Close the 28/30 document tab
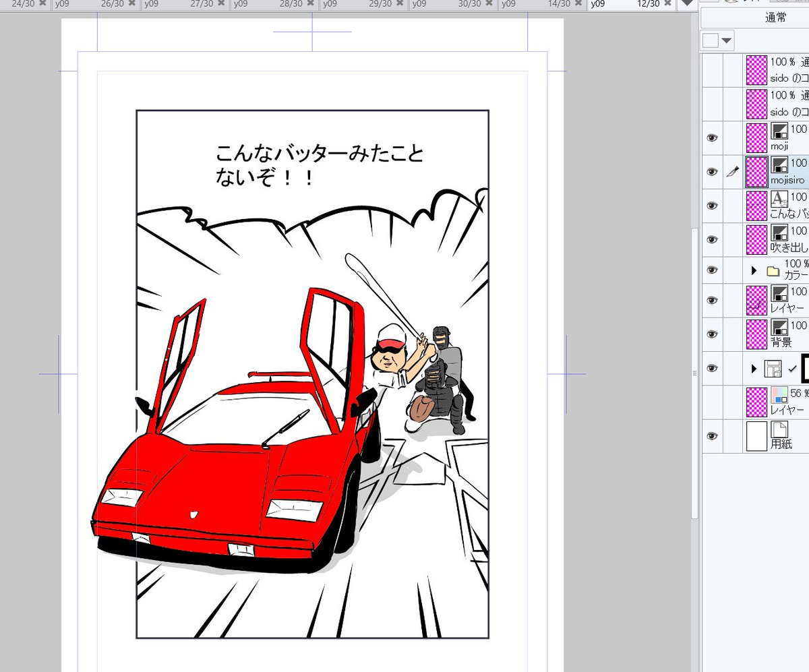 tap(311, 4)
